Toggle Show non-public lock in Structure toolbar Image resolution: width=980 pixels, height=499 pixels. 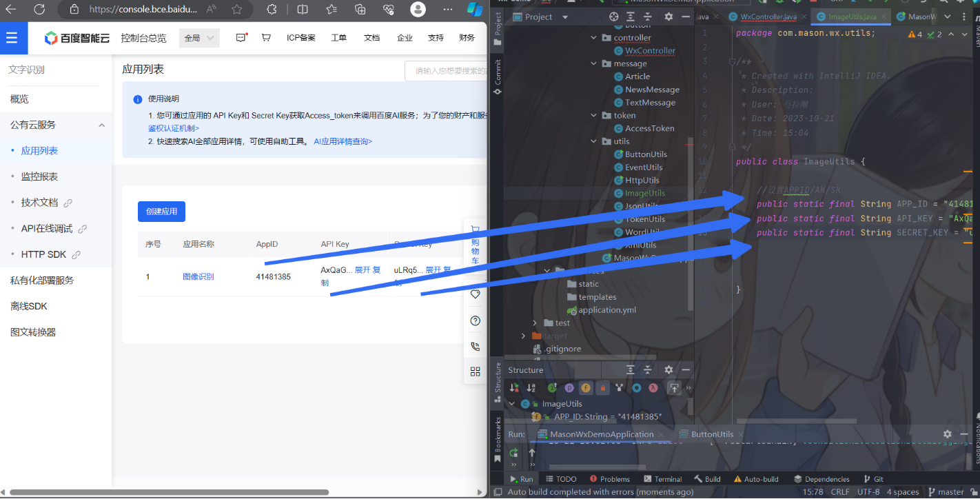click(602, 388)
